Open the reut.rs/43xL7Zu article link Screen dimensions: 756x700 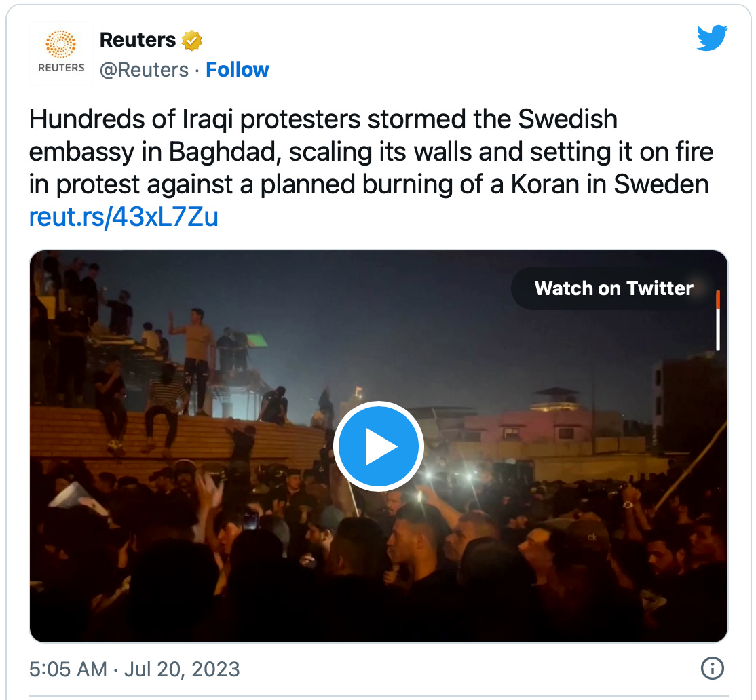[x=124, y=217]
